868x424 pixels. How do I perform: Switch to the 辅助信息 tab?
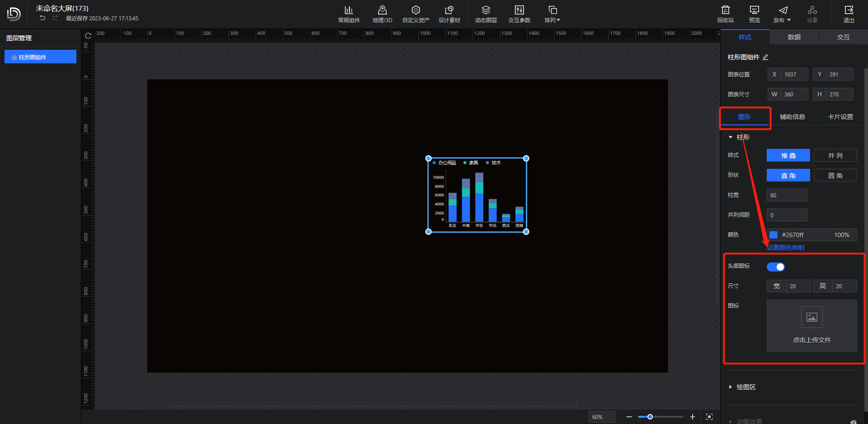792,117
